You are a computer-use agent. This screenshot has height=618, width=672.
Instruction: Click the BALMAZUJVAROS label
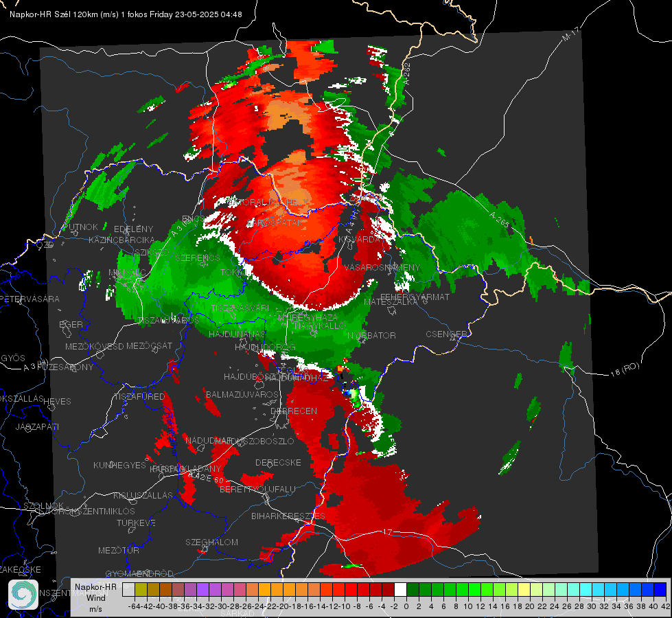coord(242,394)
